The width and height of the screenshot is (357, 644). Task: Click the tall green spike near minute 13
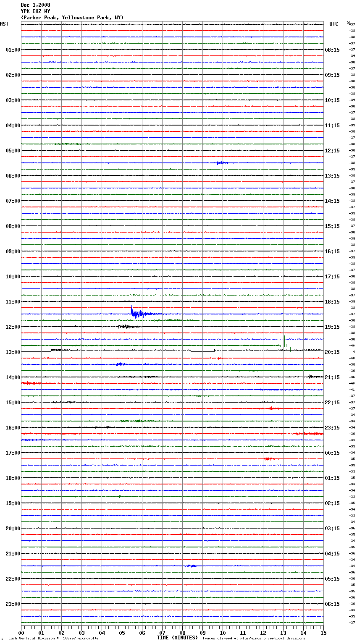pyautogui.click(x=285, y=336)
